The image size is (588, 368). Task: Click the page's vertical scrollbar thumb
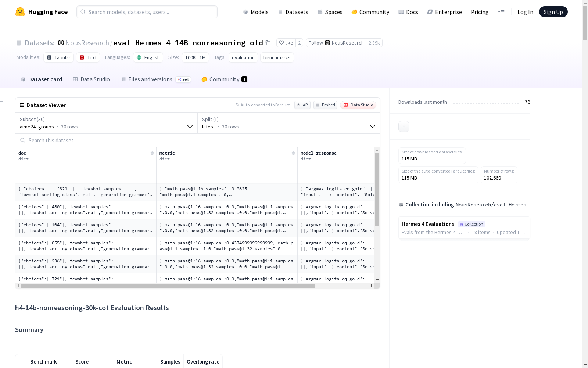[x=585, y=22]
